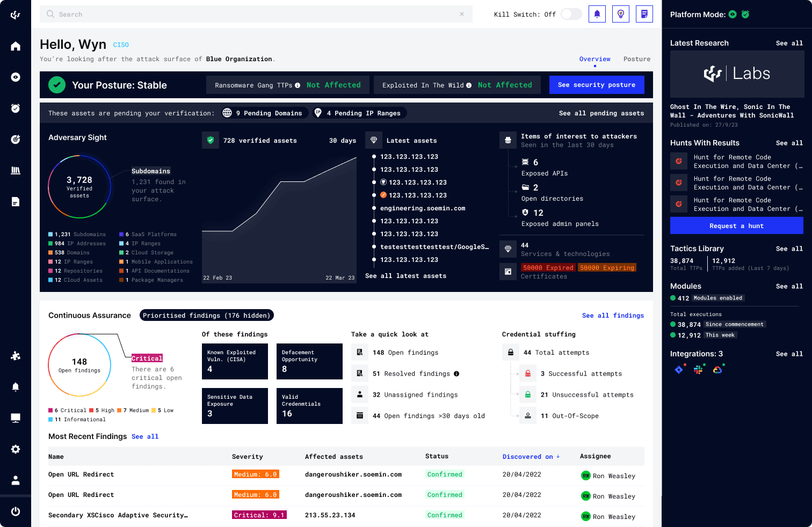
Task: Open the Google Cloud integration icon
Action: click(717, 370)
